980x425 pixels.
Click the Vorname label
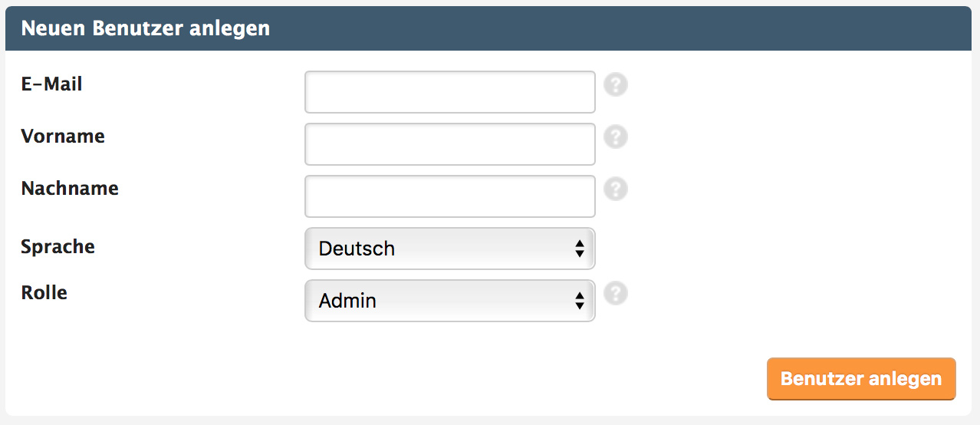tap(63, 137)
